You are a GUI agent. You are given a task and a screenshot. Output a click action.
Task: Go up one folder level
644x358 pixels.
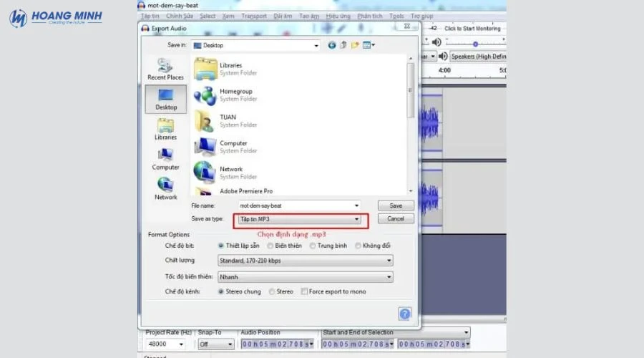click(x=343, y=45)
